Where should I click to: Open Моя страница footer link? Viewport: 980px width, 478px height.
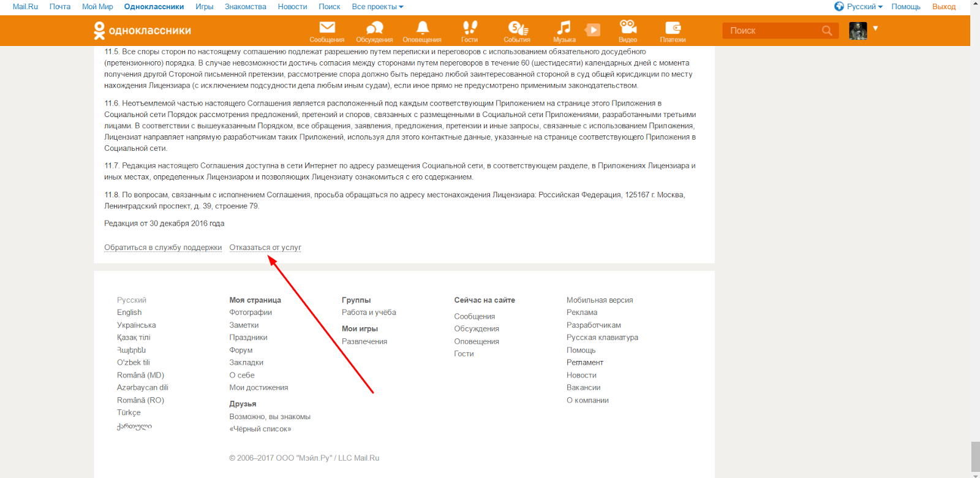click(x=255, y=300)
